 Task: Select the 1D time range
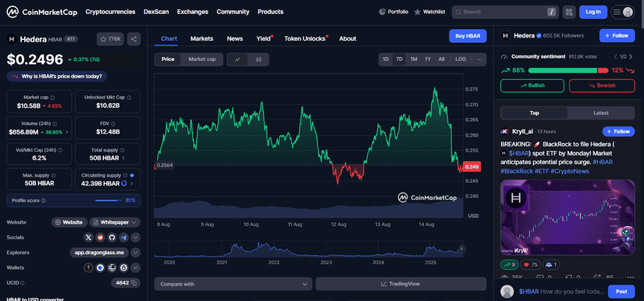(x=386, y=59)
